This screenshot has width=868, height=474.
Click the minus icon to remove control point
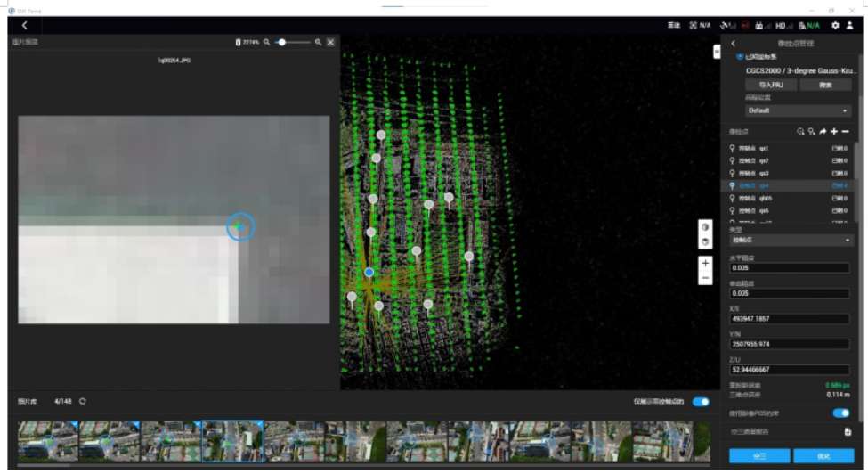(846, 131)
